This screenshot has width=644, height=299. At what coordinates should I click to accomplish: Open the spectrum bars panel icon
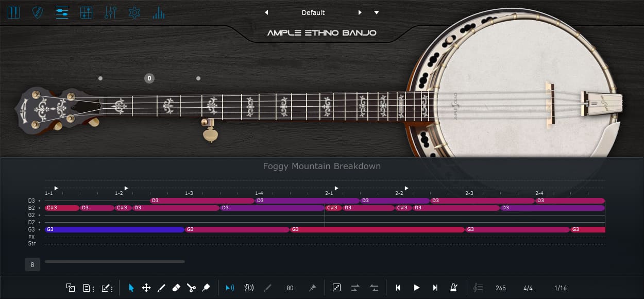click(159, 12)
